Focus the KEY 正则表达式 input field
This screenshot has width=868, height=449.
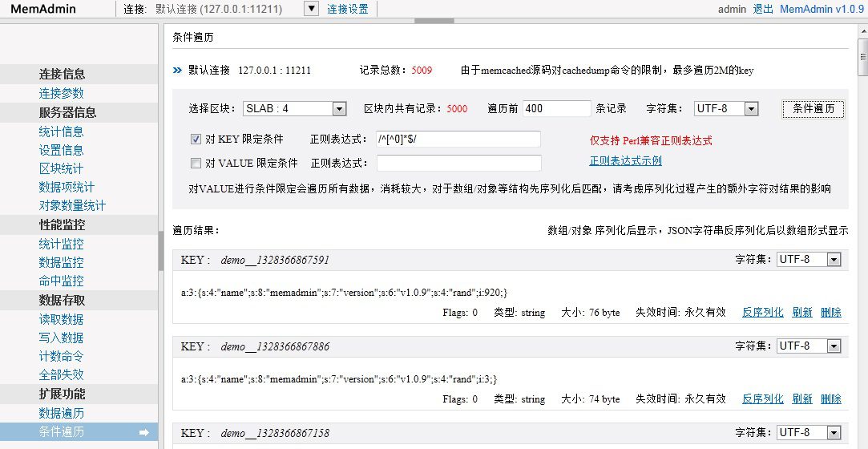pyautogui.click(x=458, y=140)
